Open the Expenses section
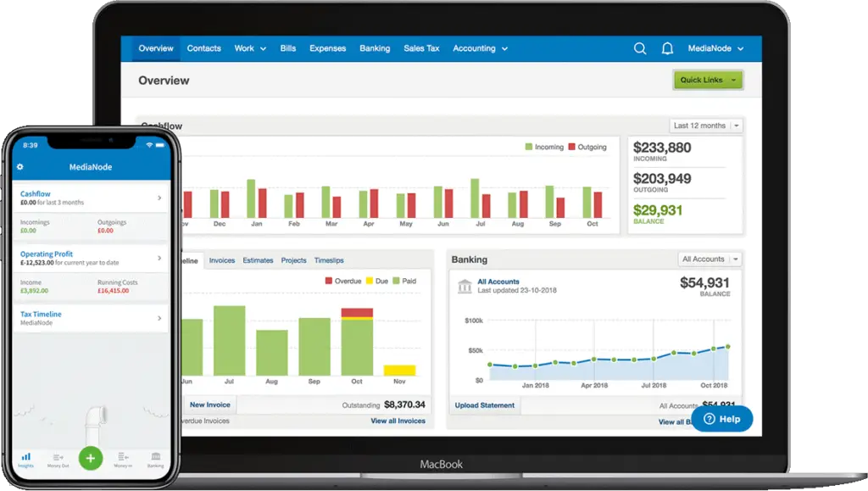The width and height of the screenshot is (868, 491). 328,48
